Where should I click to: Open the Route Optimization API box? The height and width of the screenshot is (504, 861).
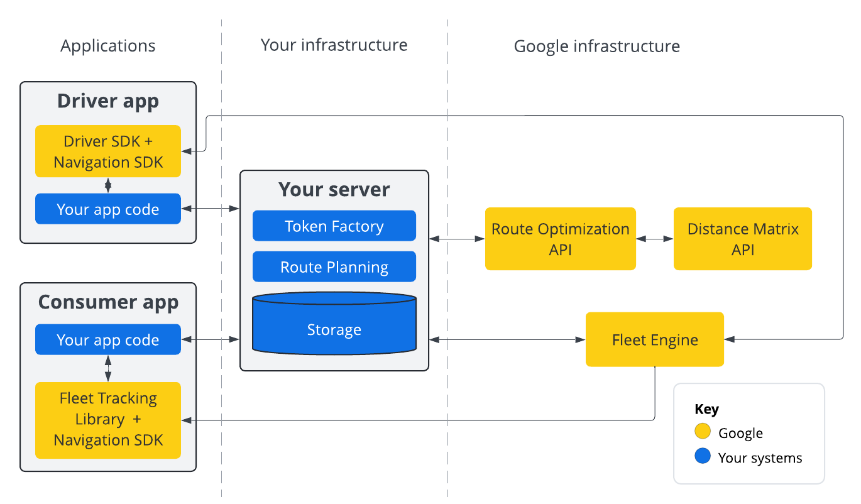point(560,239)
